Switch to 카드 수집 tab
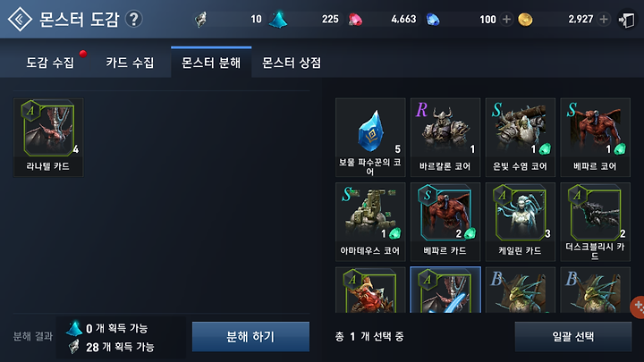Image resolution: width=644 pixels, height=362 pixels. [x=130, y=63]
